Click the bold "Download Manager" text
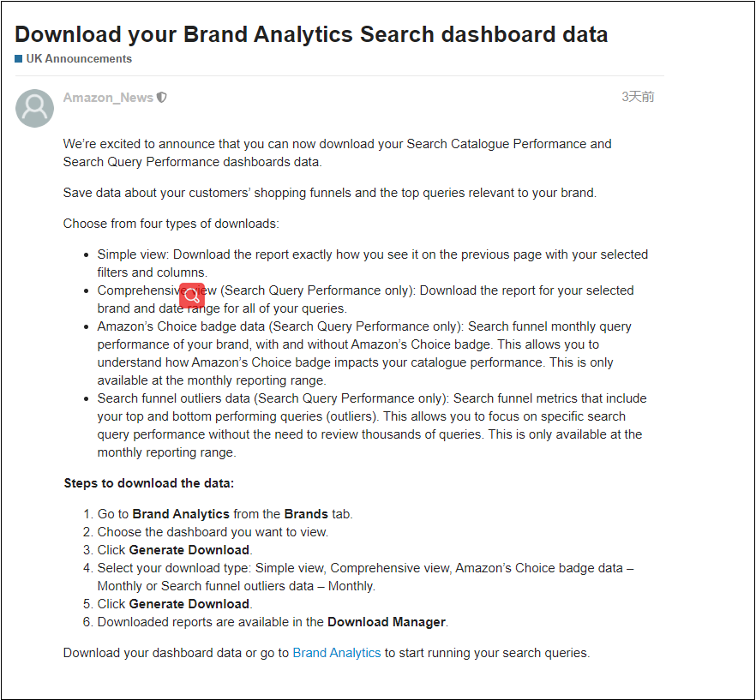The width and height of the screenshot is (756, 700). (386, 622)
